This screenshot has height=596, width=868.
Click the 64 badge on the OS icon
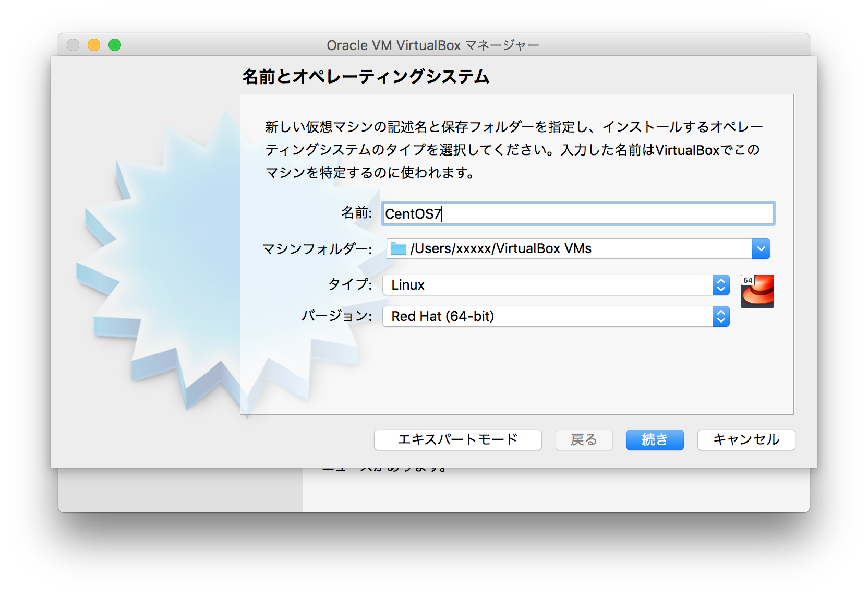[x=748, y=280]
